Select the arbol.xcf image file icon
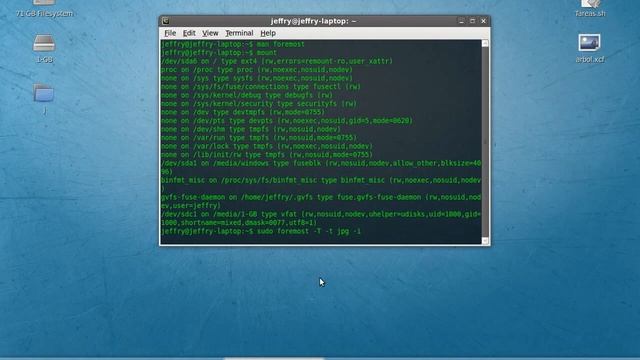The image size is (640, 360). 590,48
